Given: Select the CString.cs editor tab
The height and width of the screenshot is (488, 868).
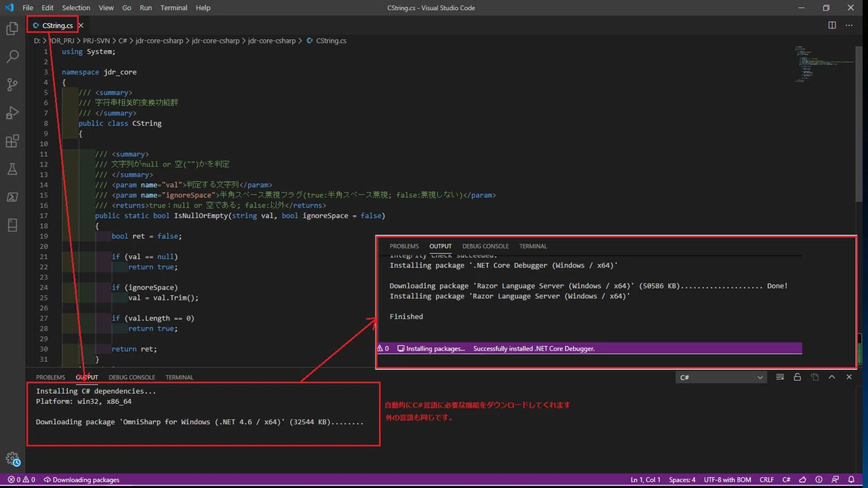Looking at the screenshot, I should [x=57, y=25].
